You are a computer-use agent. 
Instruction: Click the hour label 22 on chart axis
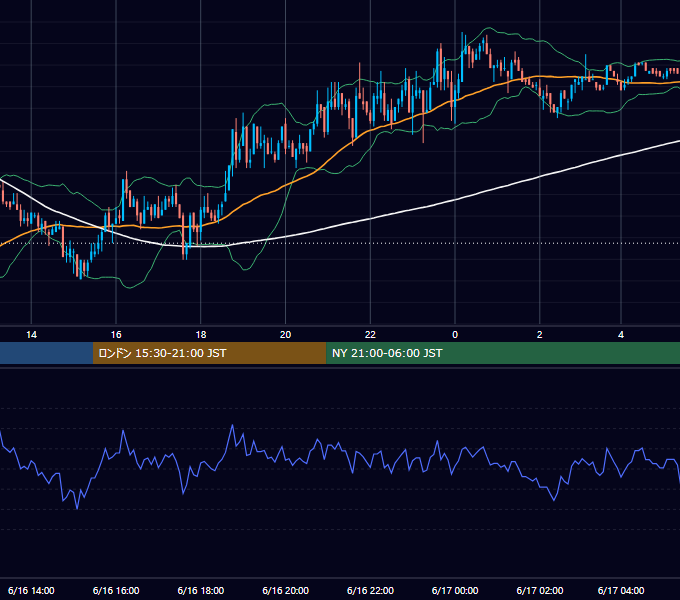[370, 335]
